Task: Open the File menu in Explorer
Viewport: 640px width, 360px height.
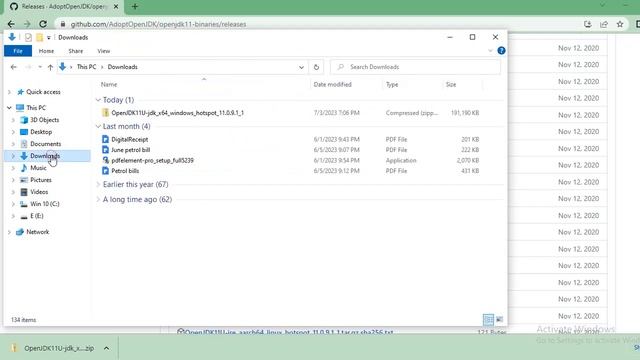Action: tap(18, 51)
